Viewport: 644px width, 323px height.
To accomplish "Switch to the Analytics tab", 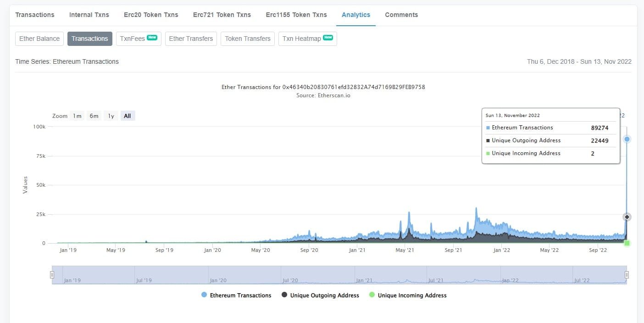I will (x=355, y=15).
